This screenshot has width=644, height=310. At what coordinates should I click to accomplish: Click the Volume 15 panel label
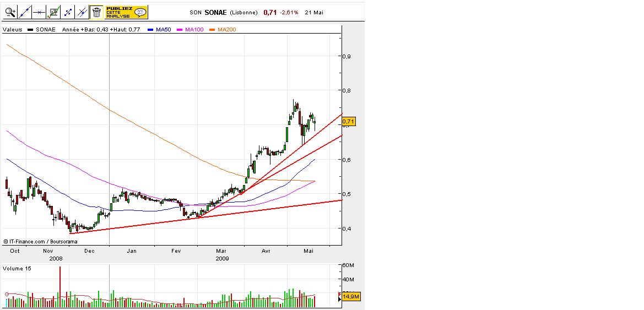click(17, 269)
